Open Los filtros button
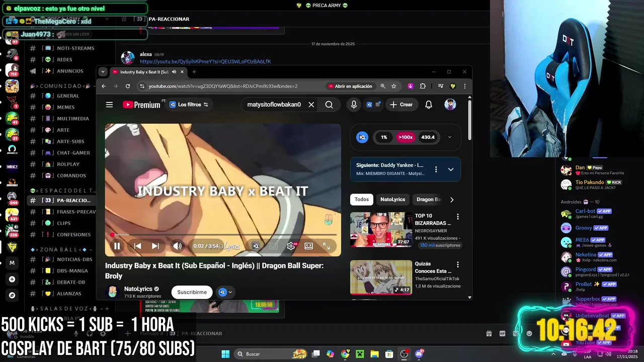The height and width of the screenshot is (362, 644). click(x=189, y=105)
